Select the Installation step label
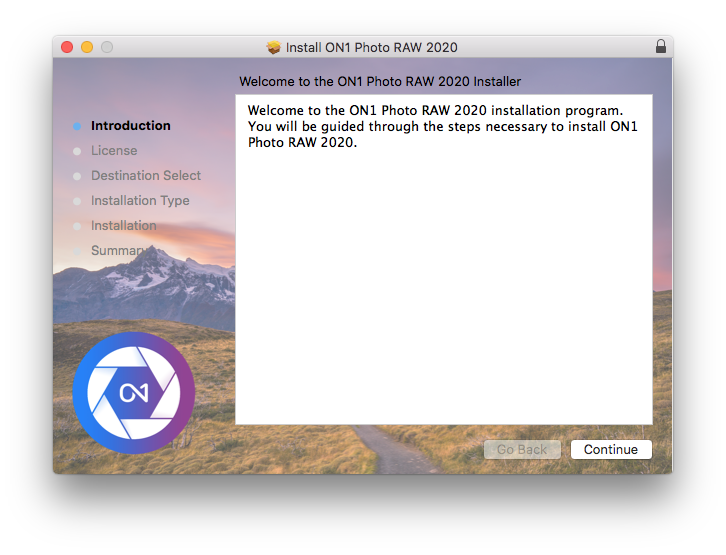Viewport: 726px width, 555px height. (124, 226)
